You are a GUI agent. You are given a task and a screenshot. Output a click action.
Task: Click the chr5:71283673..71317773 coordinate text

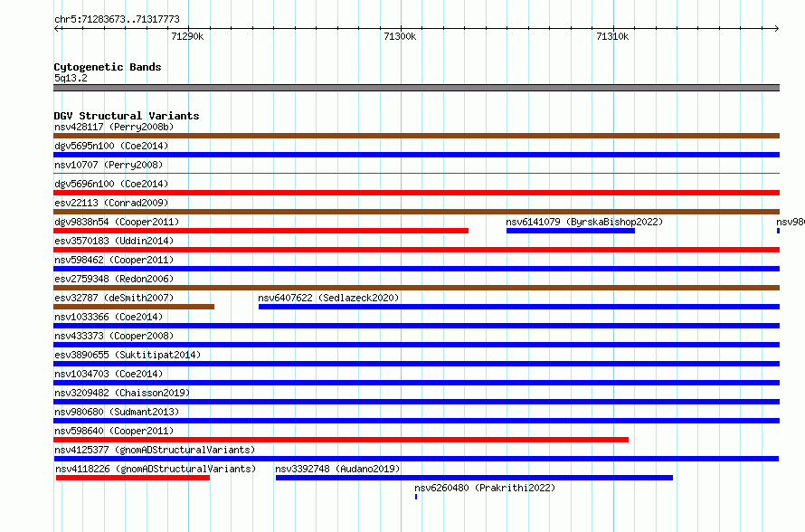point(117,19)
